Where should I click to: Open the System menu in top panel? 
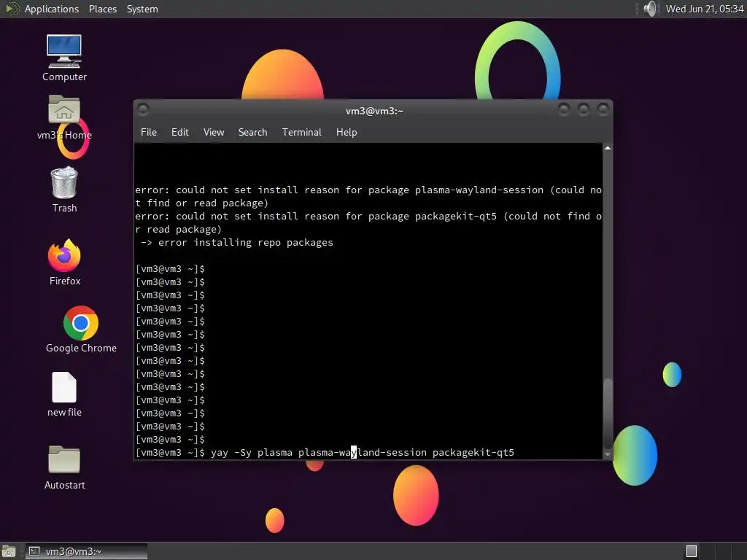pos(142,9)
